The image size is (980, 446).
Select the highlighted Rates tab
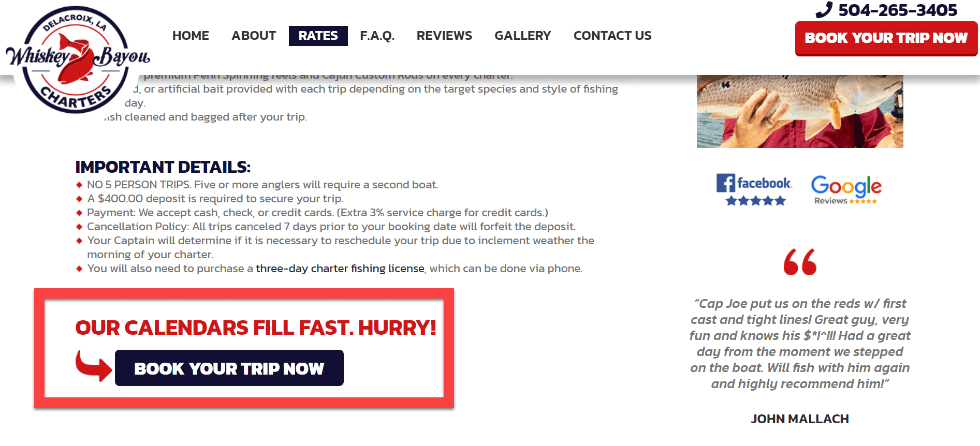318,36
